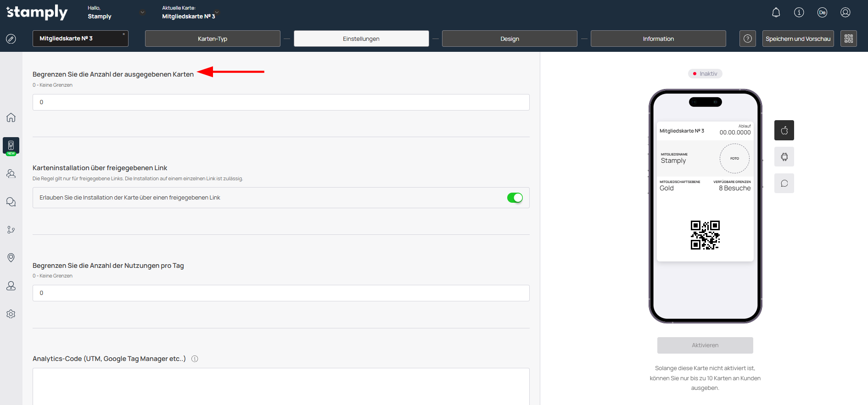Open settings gear in sidebar
Screen dimensions: 868x405
point(11,314)
